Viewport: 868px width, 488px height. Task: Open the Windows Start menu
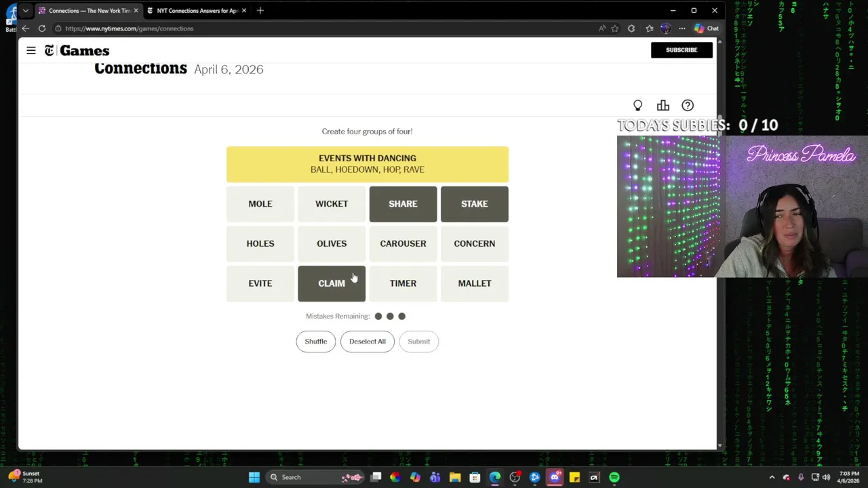(254, 477)
